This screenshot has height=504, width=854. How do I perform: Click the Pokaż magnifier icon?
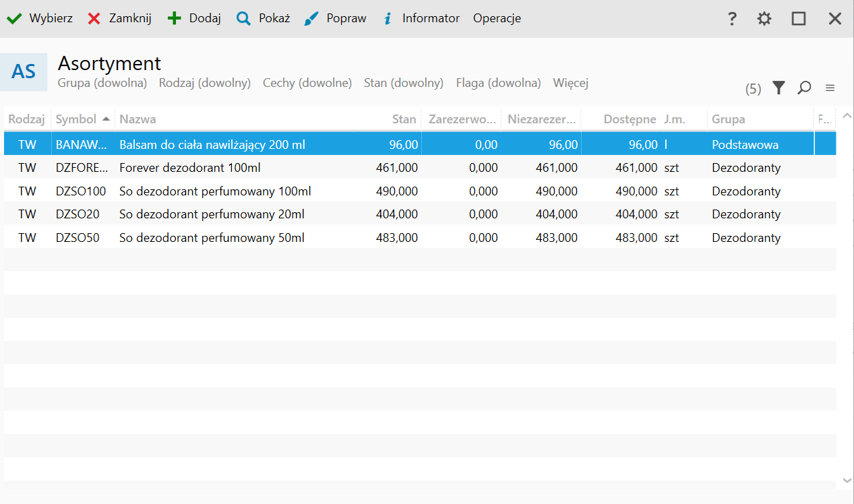click(x=243, y=19)
